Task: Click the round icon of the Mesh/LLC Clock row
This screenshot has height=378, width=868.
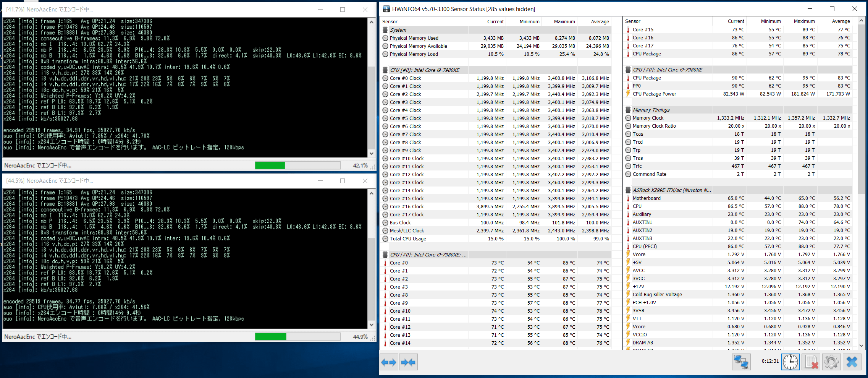Action: [x=385, y=230]
